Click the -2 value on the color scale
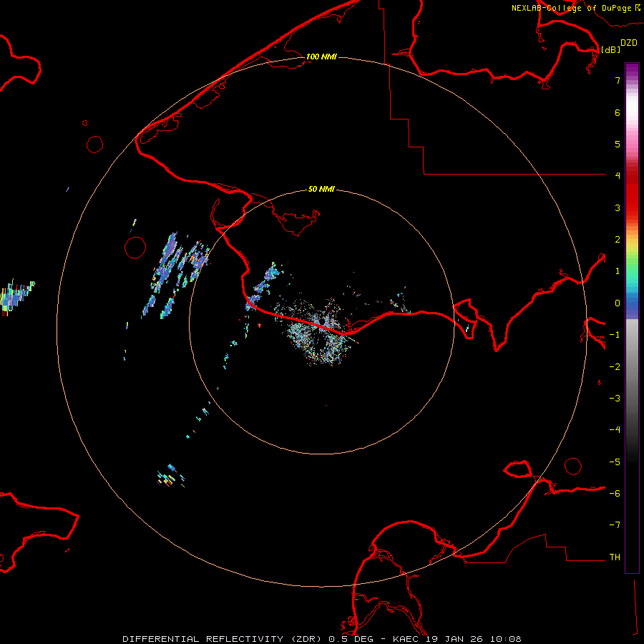The height and width of the screenshot is (644, 644). 615,367
